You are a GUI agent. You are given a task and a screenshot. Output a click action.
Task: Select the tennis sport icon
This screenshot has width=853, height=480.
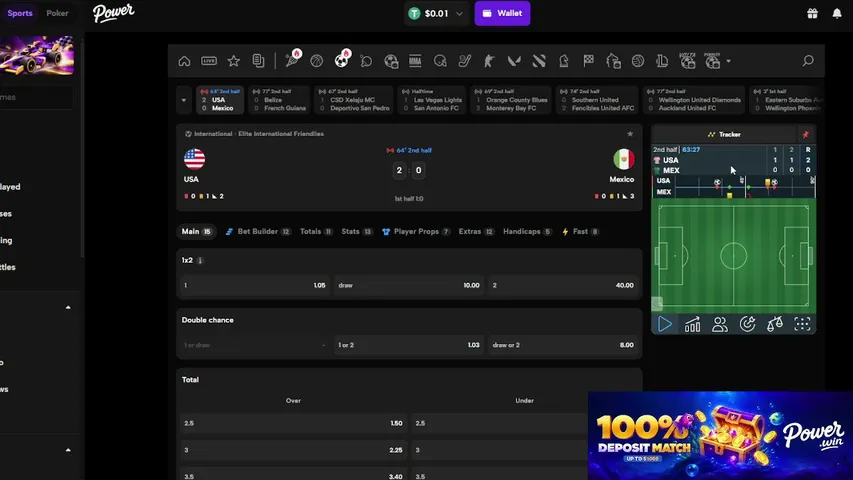[292, 61]
